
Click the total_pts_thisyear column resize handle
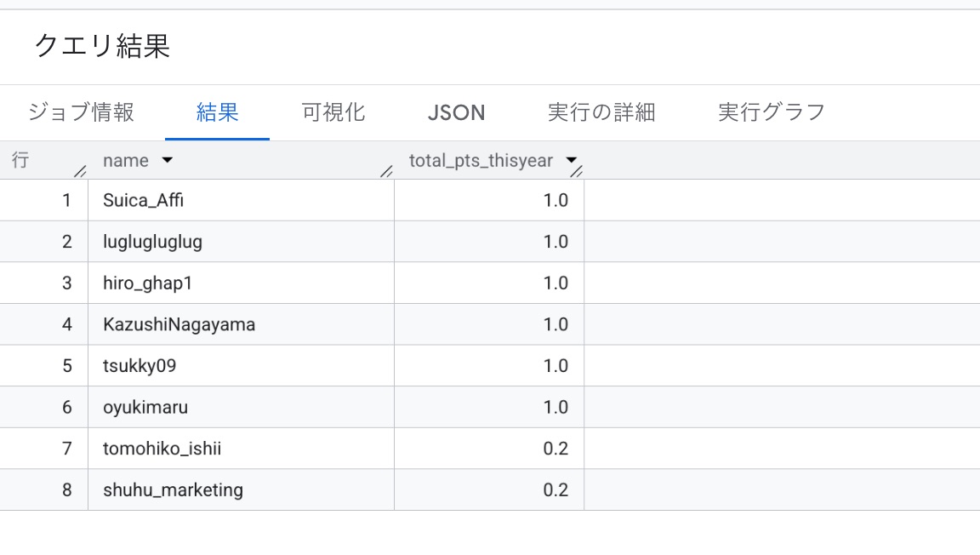pyautogui.click(x=577, y=171)
